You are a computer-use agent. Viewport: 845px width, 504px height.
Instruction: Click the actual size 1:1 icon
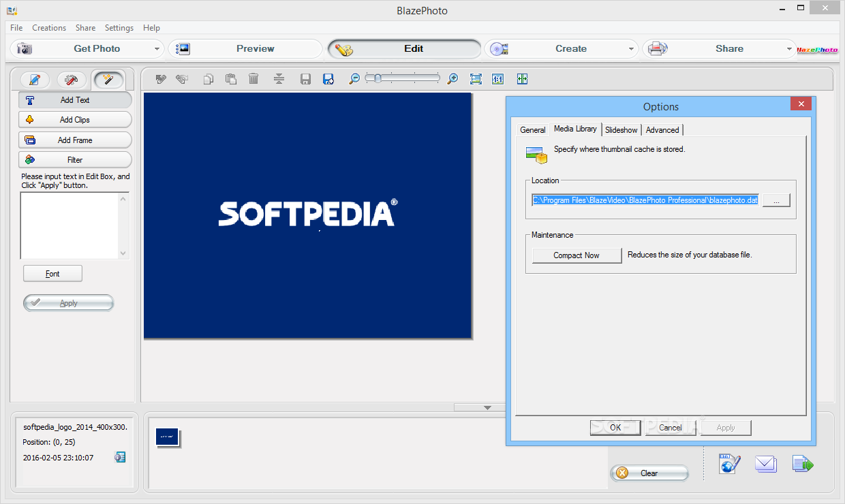click(497, 79)
